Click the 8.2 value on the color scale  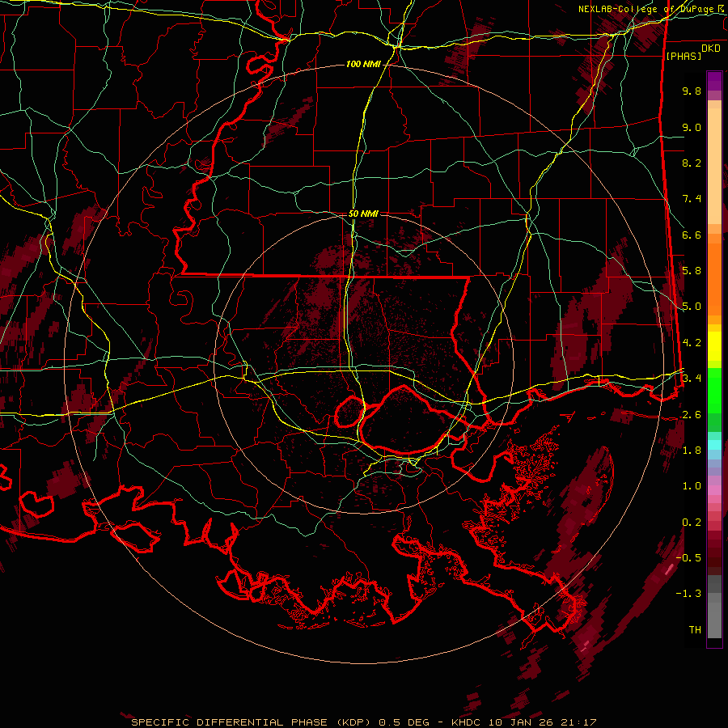pyautogui.click(x=692, y=163)
